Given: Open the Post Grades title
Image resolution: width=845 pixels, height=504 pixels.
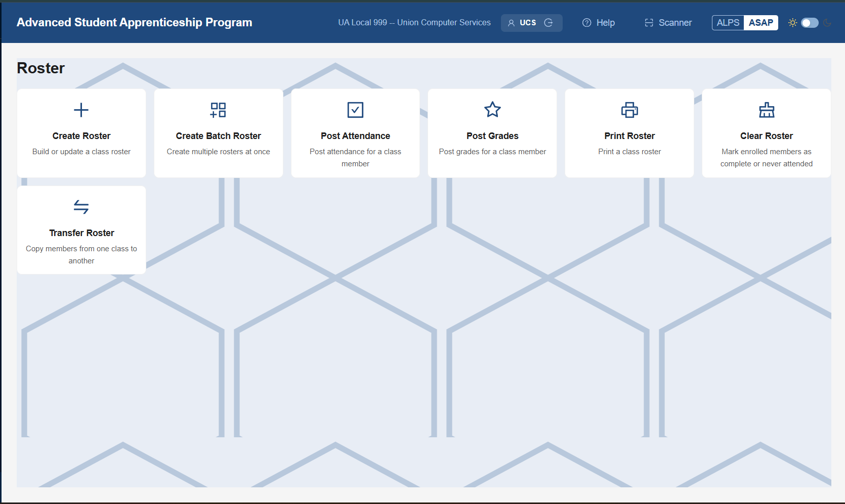Looking at the screenshot, I should (492, 136).
